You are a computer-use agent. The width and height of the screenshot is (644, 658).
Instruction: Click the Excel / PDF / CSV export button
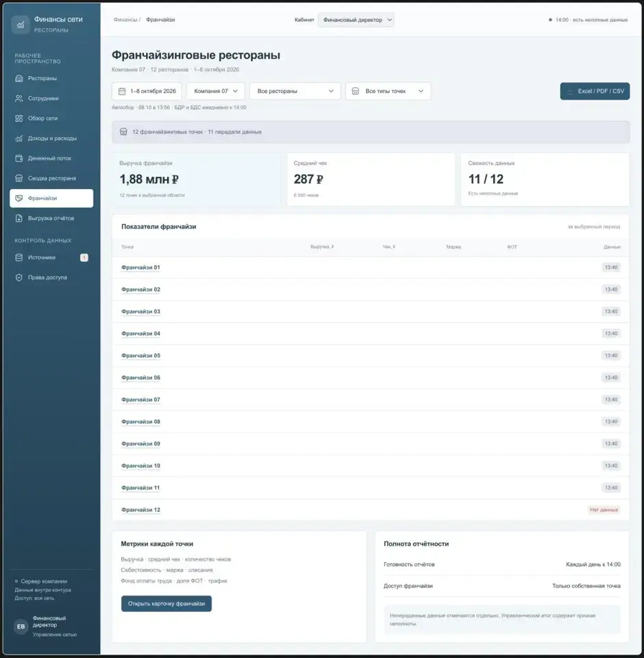595,91
